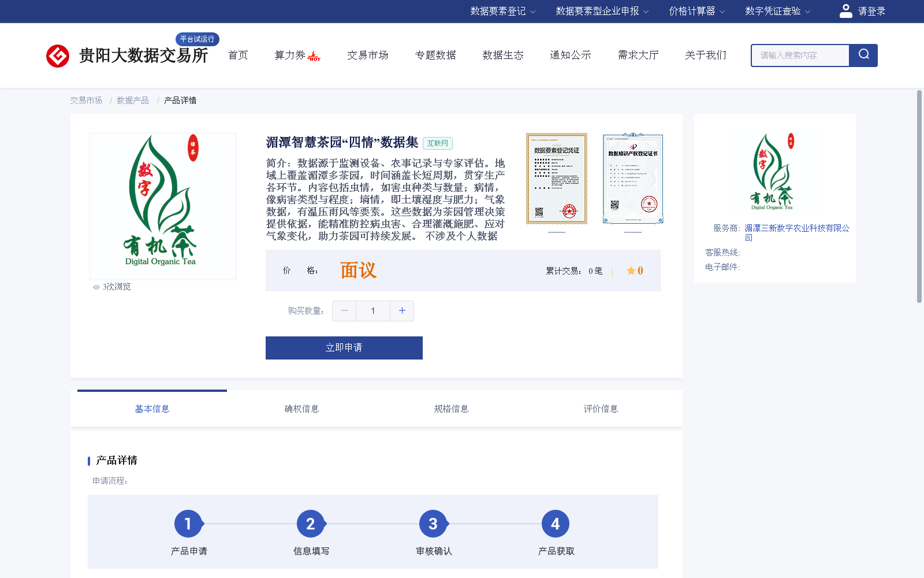This screenshot has height=578, width=924.
Task: Click the red Guiyang exchange logo
Action: click(58, 56)
